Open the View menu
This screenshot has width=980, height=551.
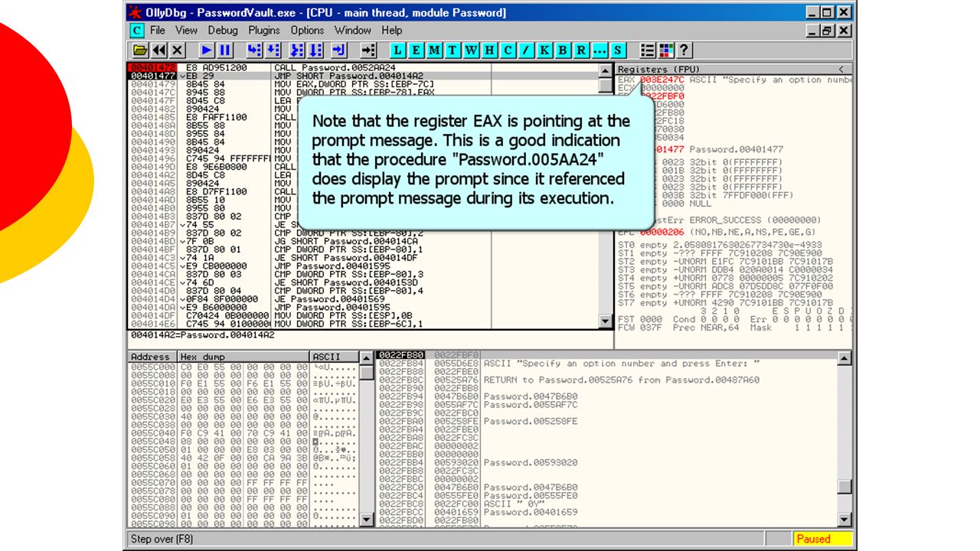pyautogui.click(x=186, y=31)
